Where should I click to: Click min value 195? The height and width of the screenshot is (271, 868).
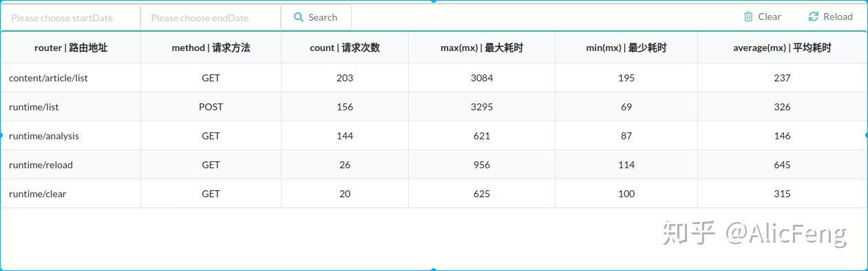click(626, 78)
